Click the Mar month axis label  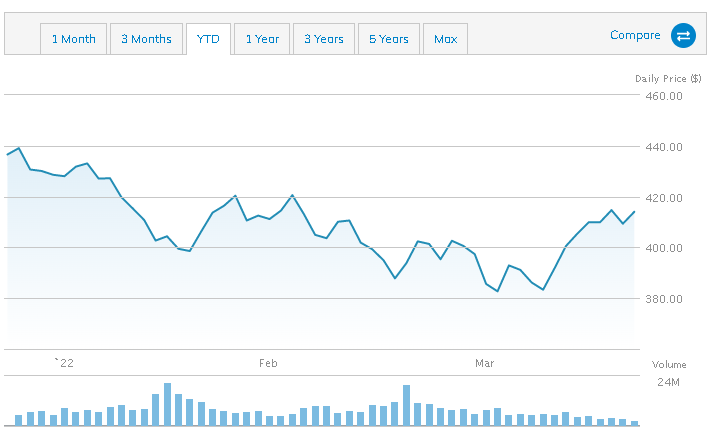click(x=485, y=363)
